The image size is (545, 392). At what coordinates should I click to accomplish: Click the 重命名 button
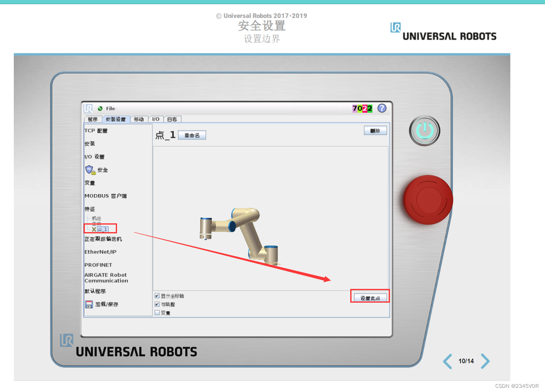coord(192,135)
